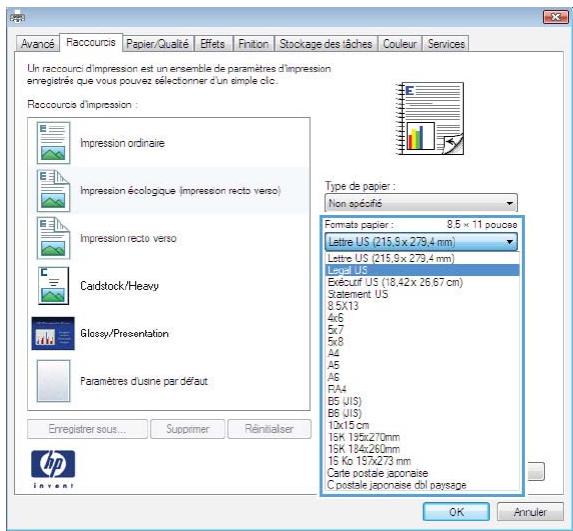Select 16K 184x260mm paper size
573x531 pixels.
[422, 449]
